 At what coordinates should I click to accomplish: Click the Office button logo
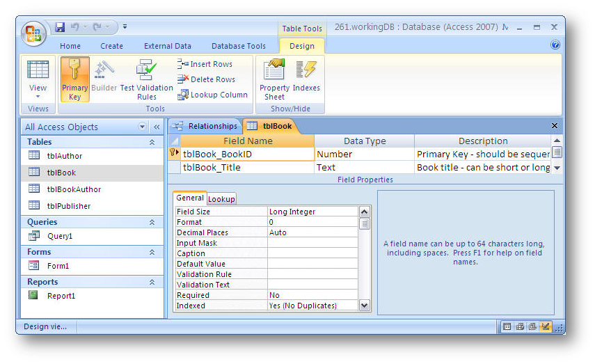tap(33, 32)
